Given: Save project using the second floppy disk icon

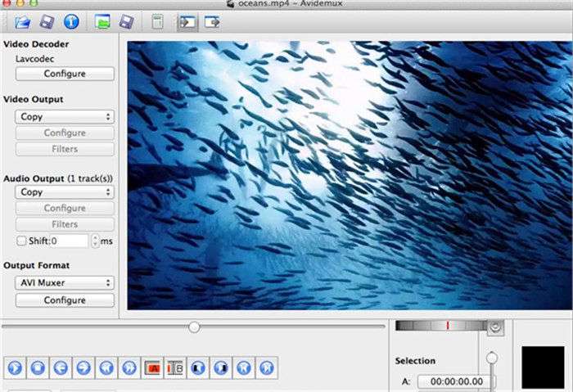Looking at the screenshot, I should pyautogui.click(x=126, y=22).
